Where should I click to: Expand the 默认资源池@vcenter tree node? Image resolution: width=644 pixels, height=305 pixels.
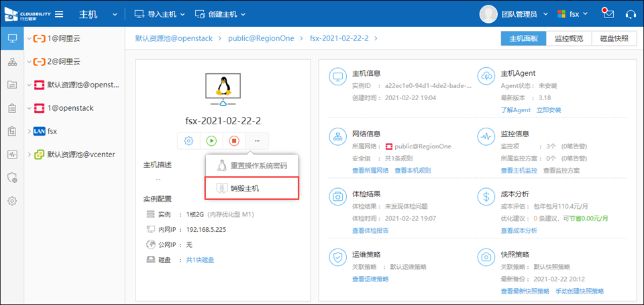(x=29, y=155)
